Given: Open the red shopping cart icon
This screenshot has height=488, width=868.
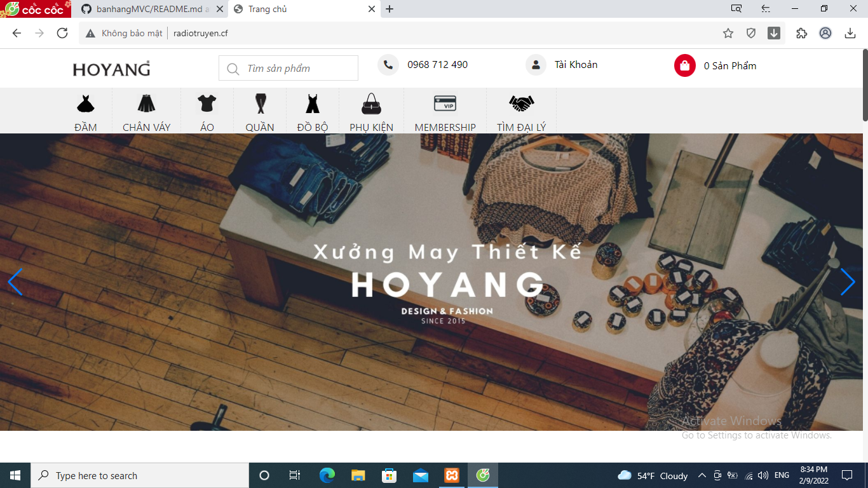Looking at the screenshot, I should (x=684, y=65).
